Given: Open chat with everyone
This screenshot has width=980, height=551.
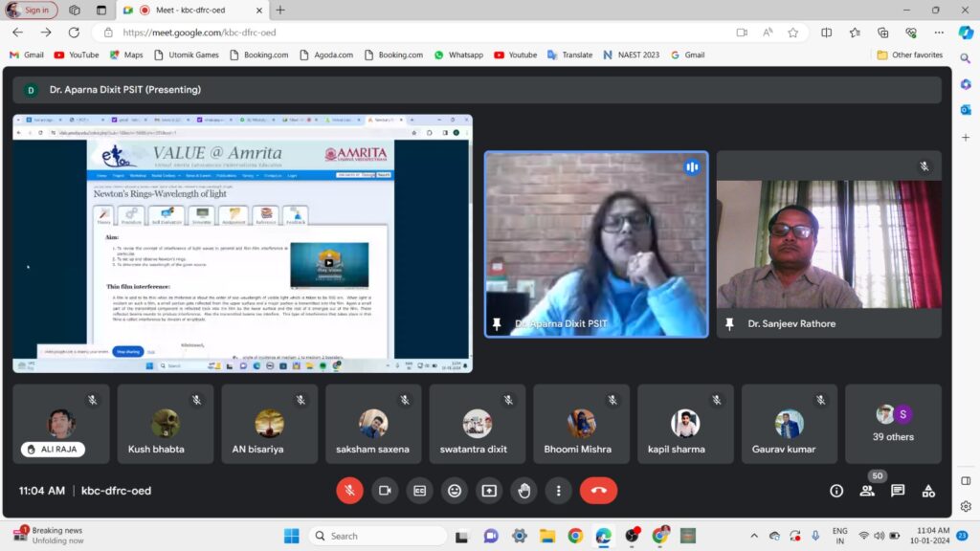Looking at the screenshot, I should [x=898, y=491].
